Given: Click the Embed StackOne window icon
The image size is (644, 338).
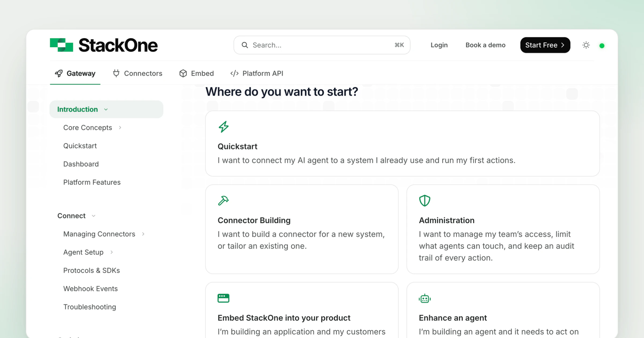Looking at the screenshot, I should click(224, 298).
